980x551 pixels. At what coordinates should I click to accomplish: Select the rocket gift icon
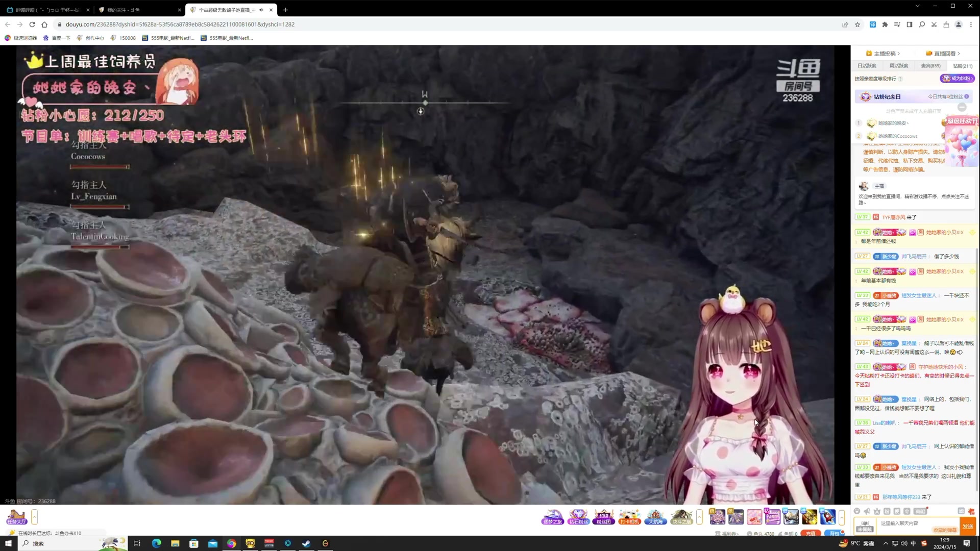click(827, 517)
